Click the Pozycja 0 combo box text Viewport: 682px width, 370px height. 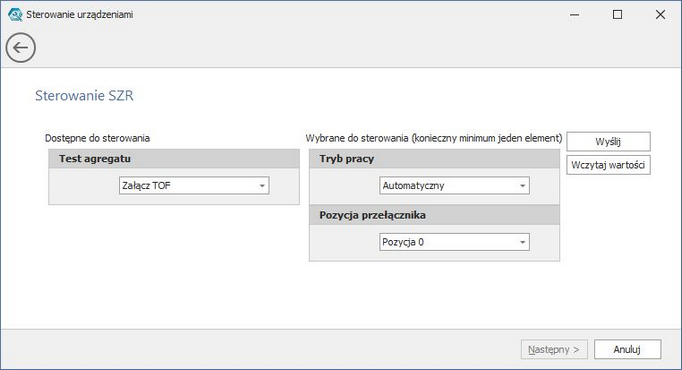403,242
